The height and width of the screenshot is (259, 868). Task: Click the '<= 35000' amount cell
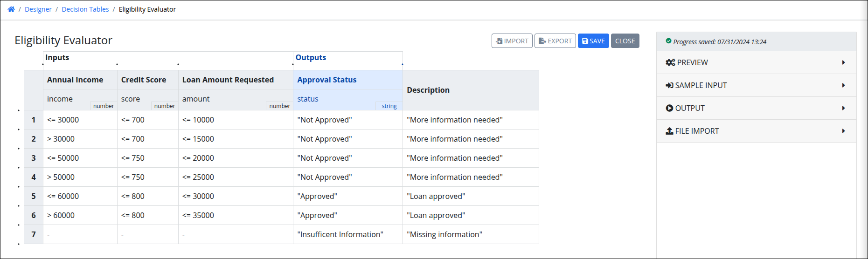click(x=236, y=215)
